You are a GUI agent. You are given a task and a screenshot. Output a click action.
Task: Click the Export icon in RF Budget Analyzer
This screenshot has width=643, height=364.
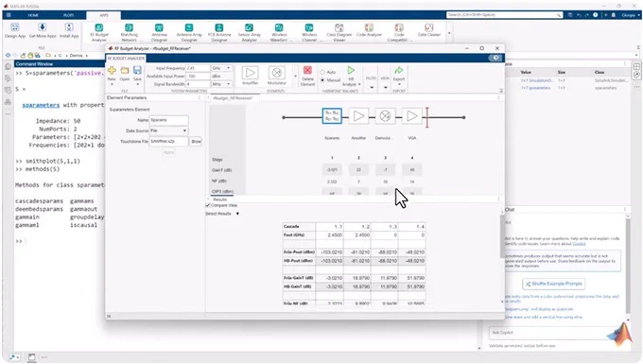tap(399, 71)
